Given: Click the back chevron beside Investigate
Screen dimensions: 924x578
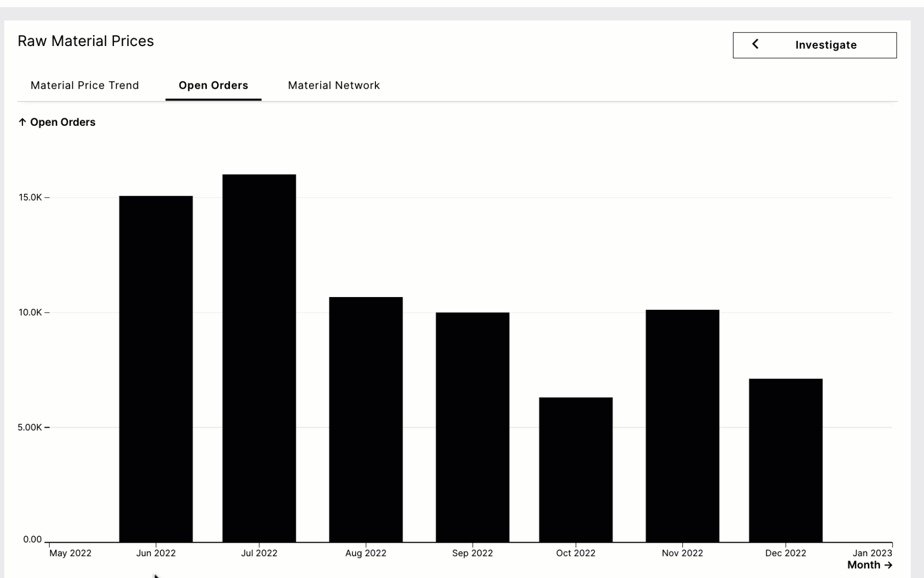Looking at the screenshot, I should pos(756,44).
